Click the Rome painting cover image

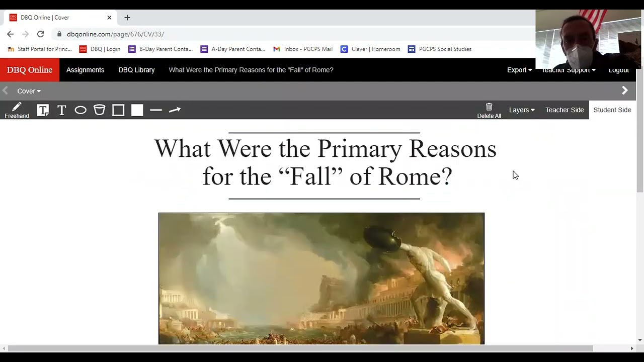coord(321,279)
